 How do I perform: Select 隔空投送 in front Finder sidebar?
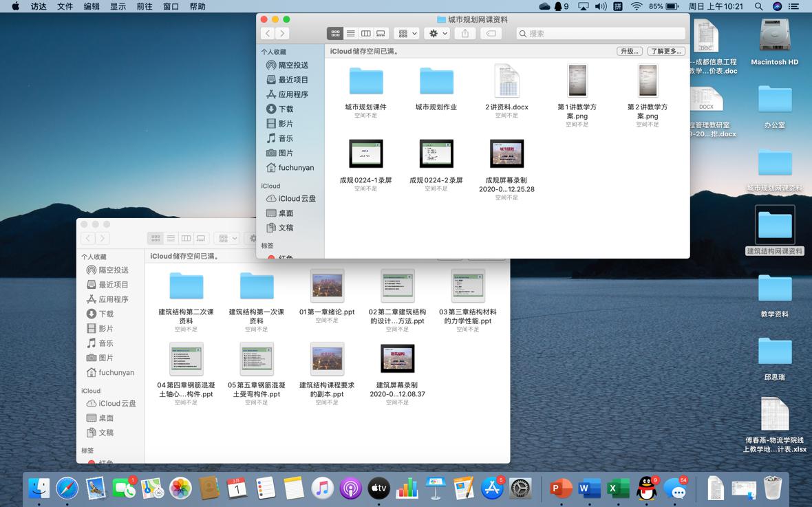tap(292, 65)
